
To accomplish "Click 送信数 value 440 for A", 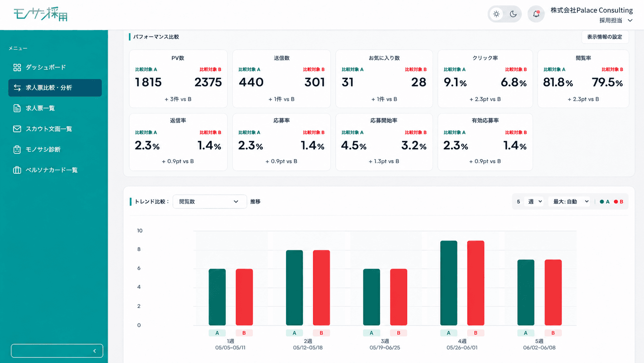I will tap(251, 82).
